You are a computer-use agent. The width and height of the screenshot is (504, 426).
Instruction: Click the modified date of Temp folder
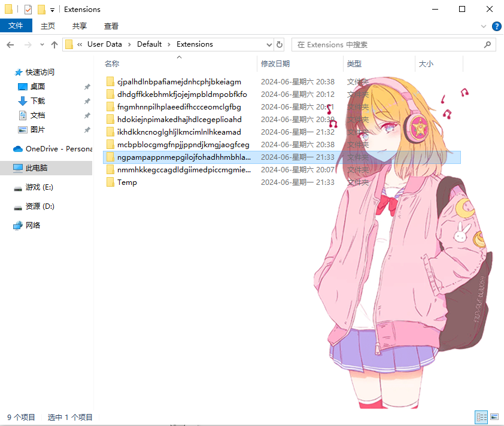click(x=297, y=182)
